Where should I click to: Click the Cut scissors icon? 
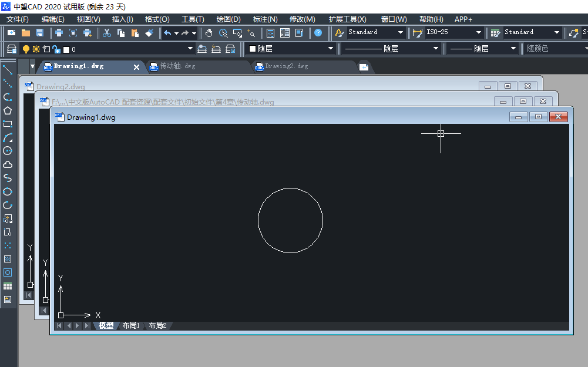107,33
